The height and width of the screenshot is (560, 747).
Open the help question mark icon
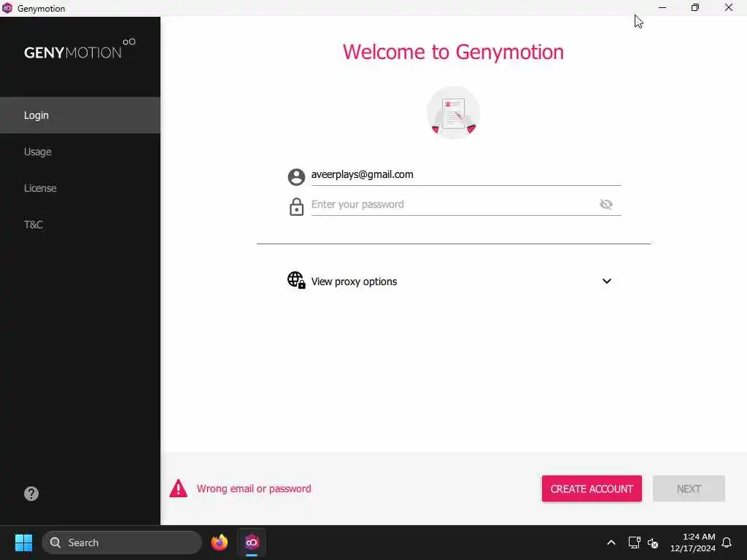click(31, 494)
